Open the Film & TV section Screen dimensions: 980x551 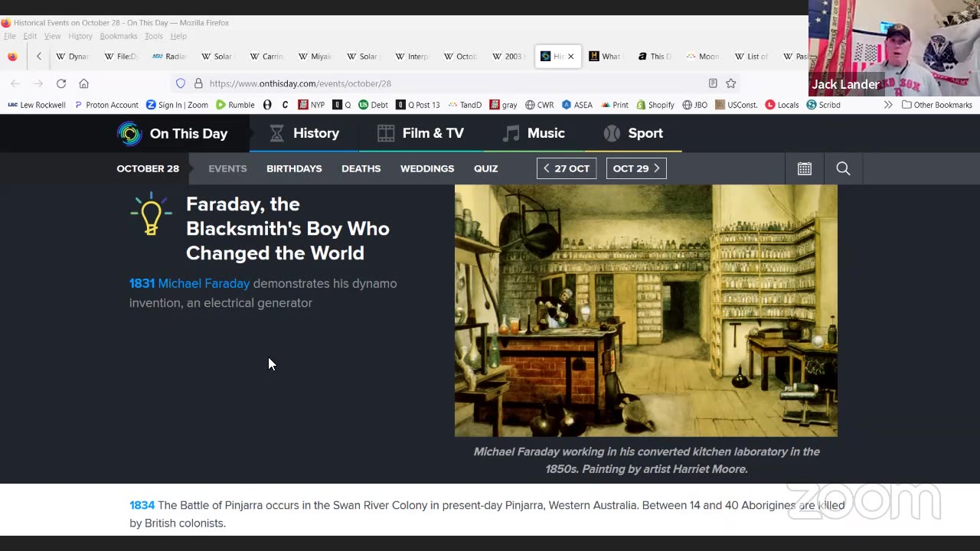421,133
